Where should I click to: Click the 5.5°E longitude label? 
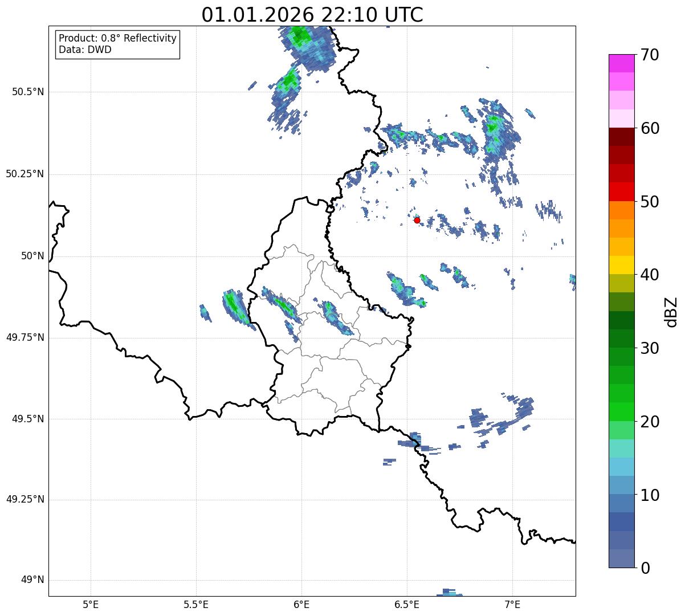pyautogui.click(x=196, y=604)
